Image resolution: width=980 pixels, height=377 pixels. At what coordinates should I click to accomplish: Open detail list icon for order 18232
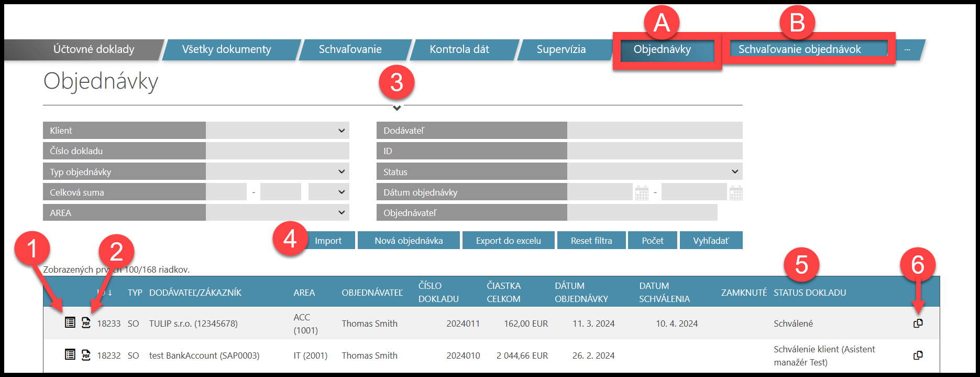70,355
